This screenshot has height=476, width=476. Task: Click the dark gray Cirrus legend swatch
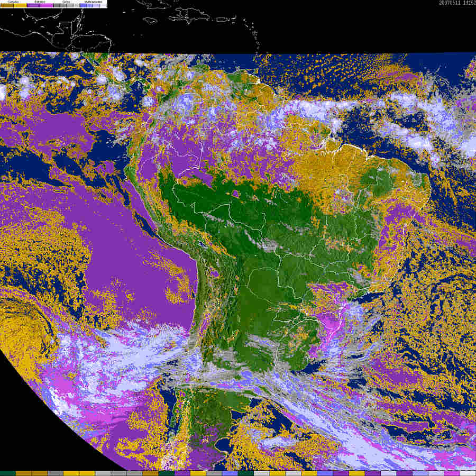pyautogui.click(x=57, y=5)
